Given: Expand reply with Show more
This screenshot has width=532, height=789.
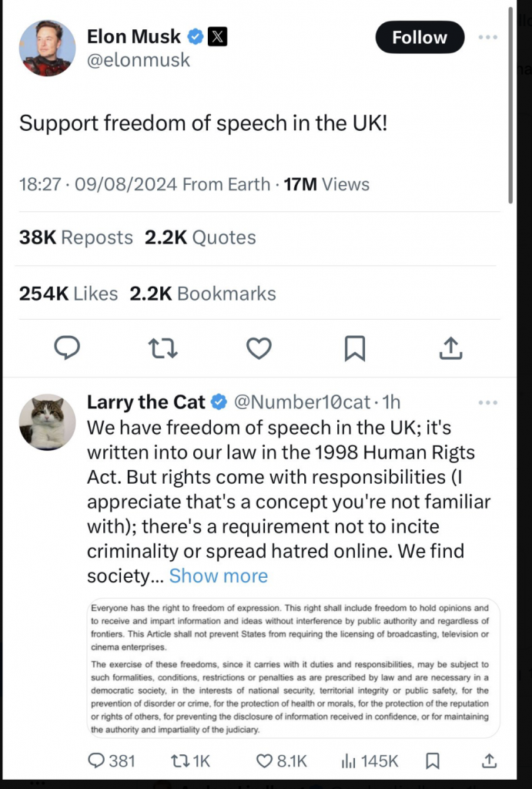Looking at the screenshot, I should point(219,576).
